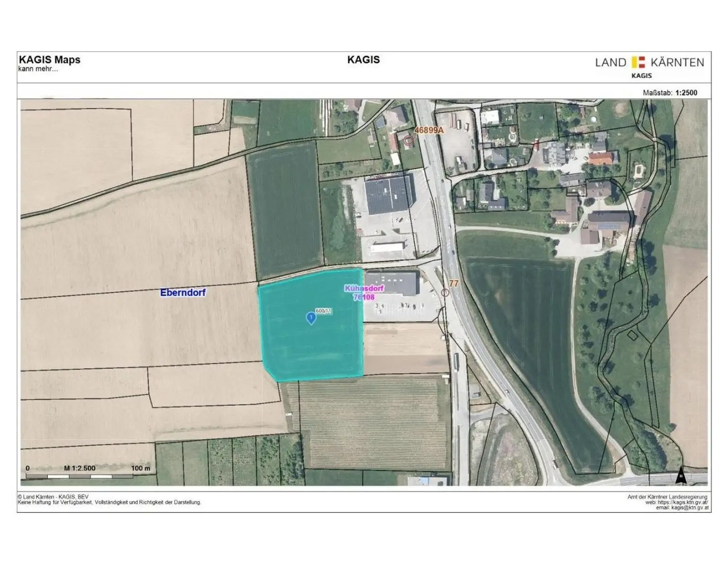Screen dimensions: 728x563
Task: Click the blue Eberndorf municipality label
Action: [x=183, y=292]
